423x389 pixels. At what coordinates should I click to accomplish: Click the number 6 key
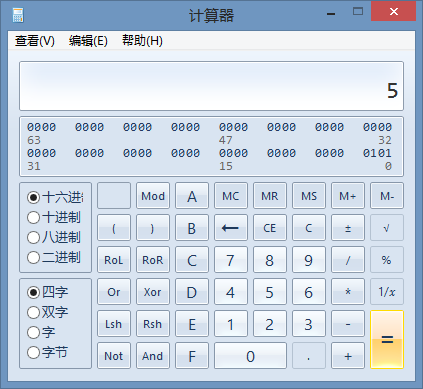click(x=309, y=292)
